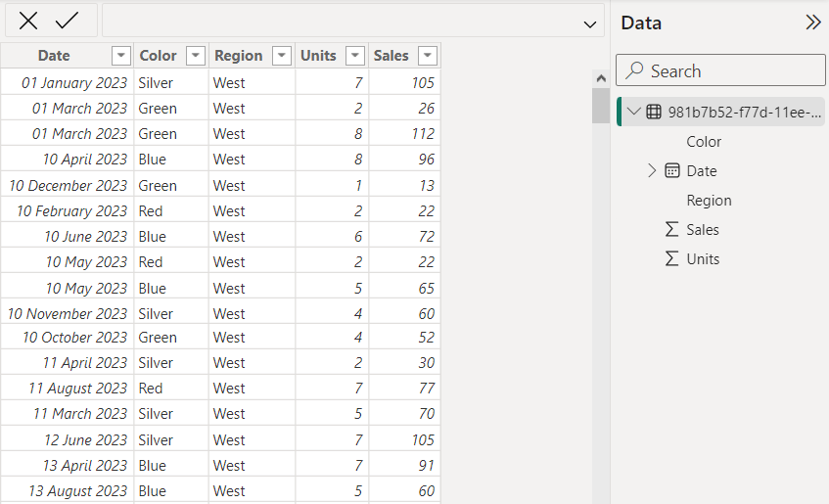Click the cell '10 November 2023'
Image resolution: width=829 pixels, height=504 pixels.
68,313
